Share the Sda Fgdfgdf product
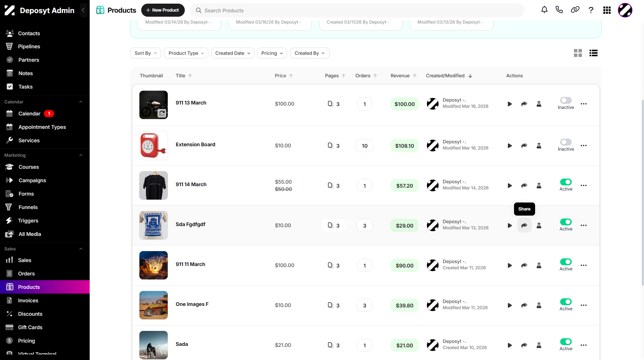This screenshot has width=644, height=360. point(524,225)
